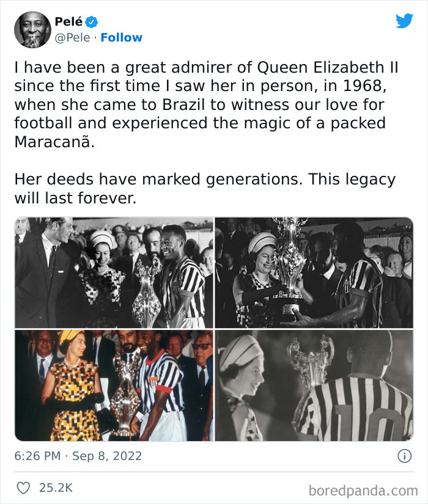The height and width of the screenshot is (504, 428).
Task: Click the heart outline below the tweet
Action: pyautogui.click(x=25, y=483)
